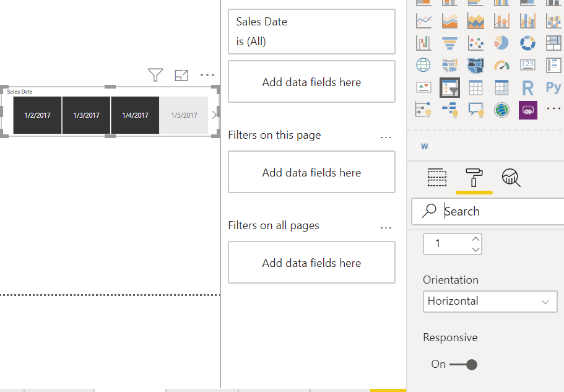Switch to the Format paint roller tab
The width and height of the screenshot is (564, 392).
(x=474, y=178)
